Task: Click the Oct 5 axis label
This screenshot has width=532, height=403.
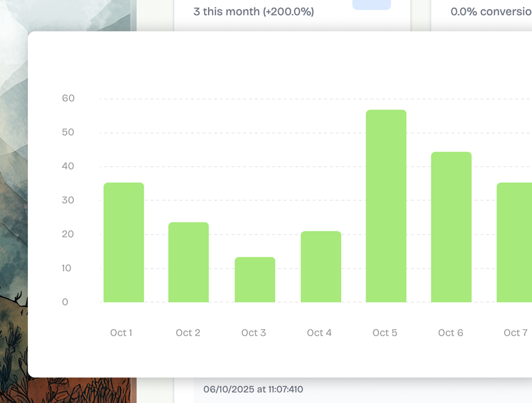Action: [x=385, y=333]
